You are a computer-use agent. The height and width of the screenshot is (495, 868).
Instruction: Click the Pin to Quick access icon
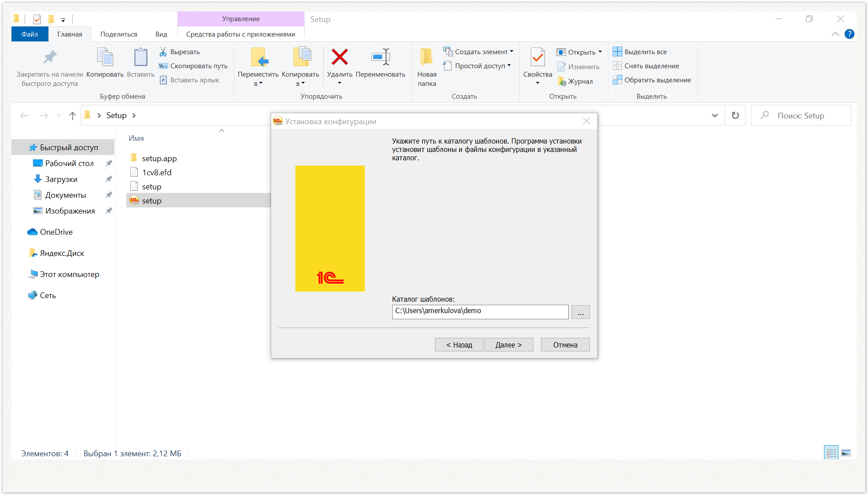50,57
